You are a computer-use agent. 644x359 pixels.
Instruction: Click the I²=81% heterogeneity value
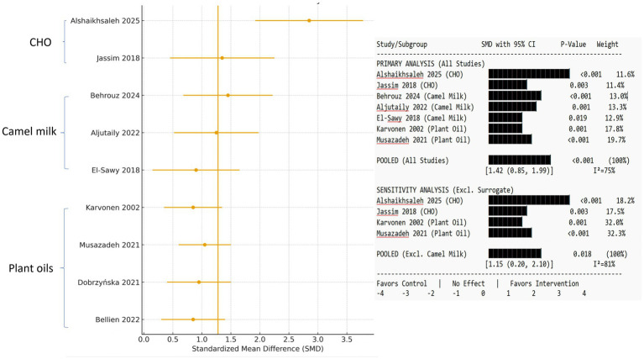click(604, 264)
